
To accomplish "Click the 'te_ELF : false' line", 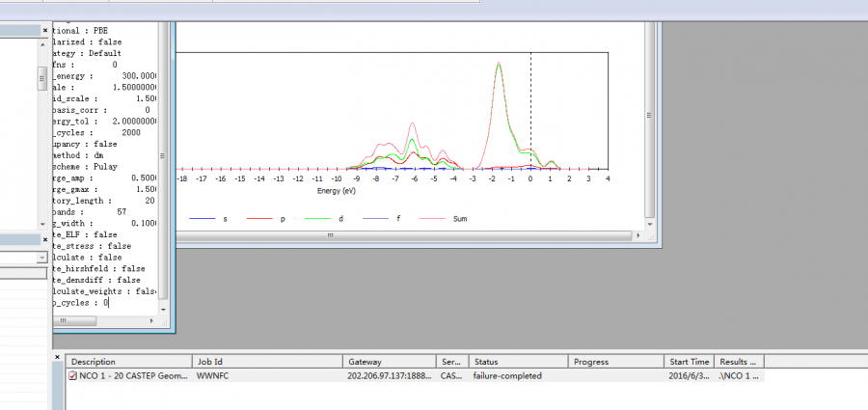I will click(x=85, y=235).
